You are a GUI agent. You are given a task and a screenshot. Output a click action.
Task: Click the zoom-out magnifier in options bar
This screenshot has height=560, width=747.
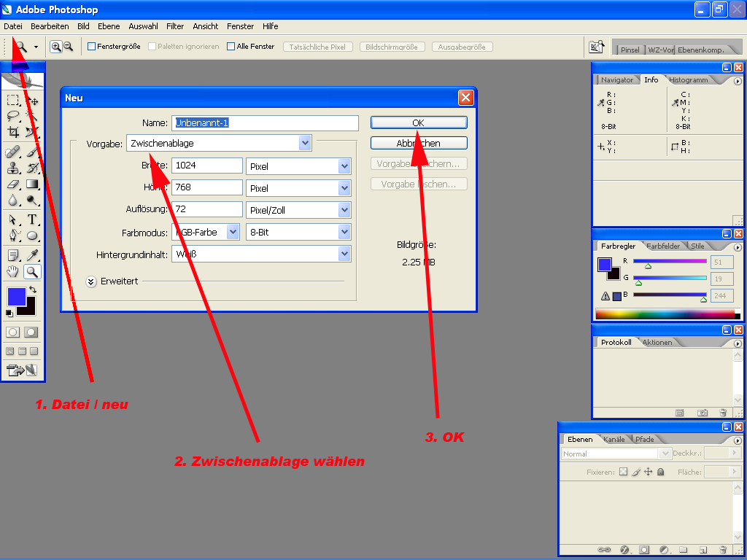click(68, 46)
